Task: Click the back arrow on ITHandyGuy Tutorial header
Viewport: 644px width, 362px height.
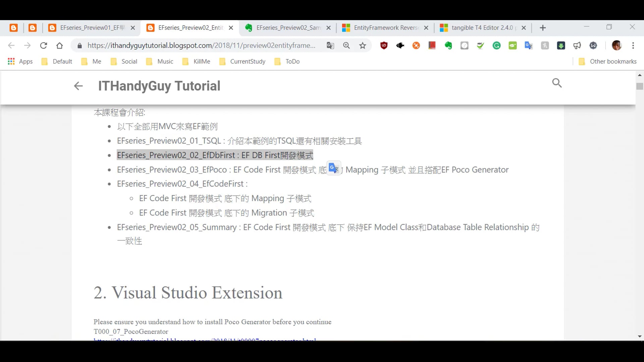Action: tap(78, 86)
